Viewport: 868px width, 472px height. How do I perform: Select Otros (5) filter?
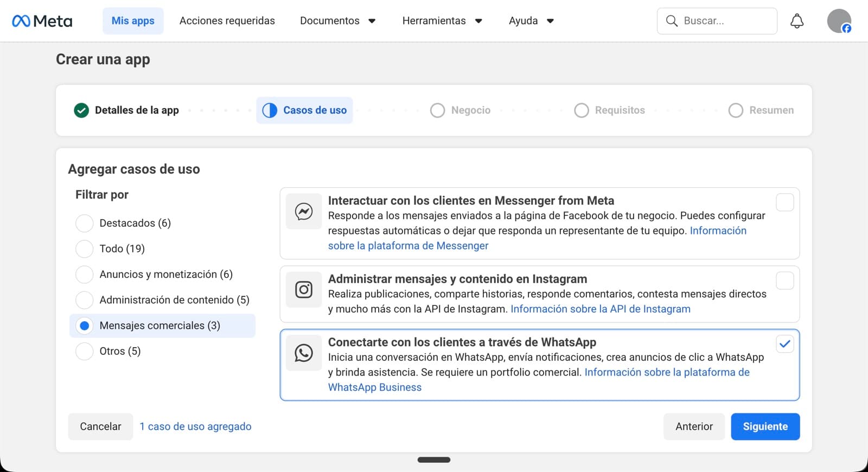pyautogui.click(x=84, y=351)
